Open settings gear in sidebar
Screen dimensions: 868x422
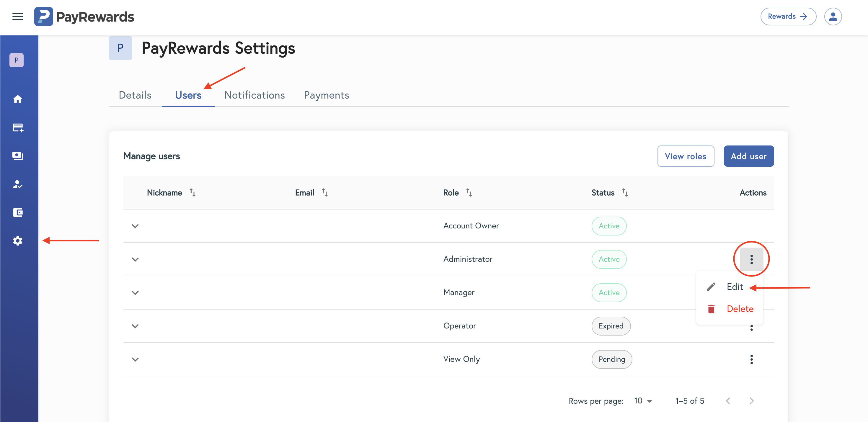pos(17,241)
